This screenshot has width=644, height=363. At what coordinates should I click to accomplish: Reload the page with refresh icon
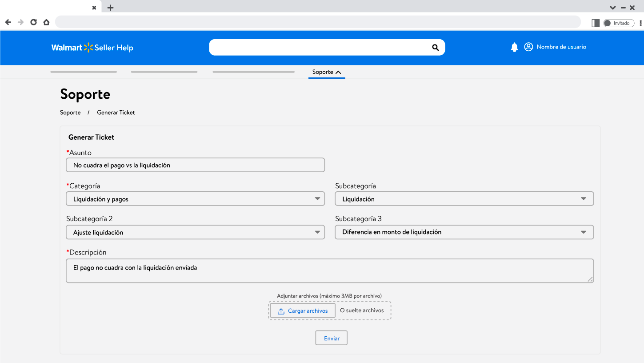tap(33, 22)
